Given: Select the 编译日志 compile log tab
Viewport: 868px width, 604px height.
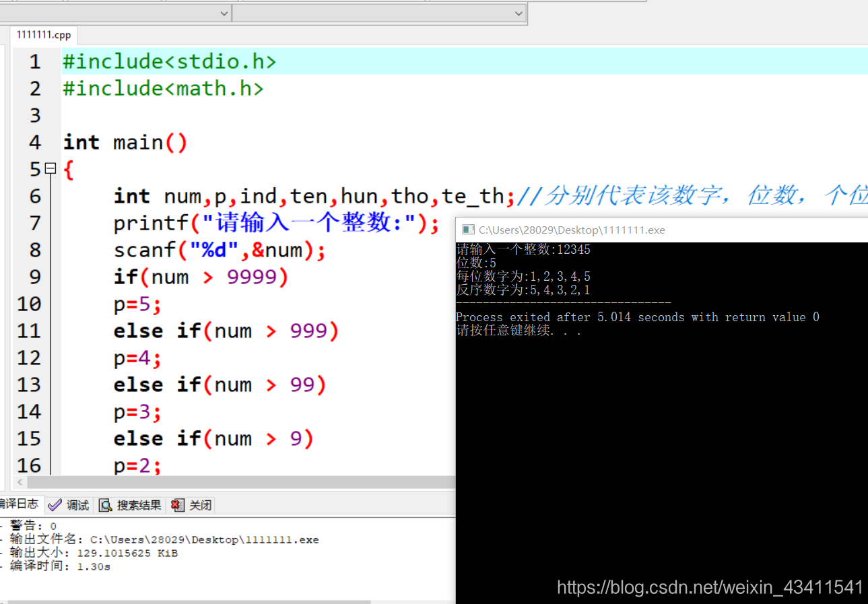Looking at the screenshot, I should point(20,504).
